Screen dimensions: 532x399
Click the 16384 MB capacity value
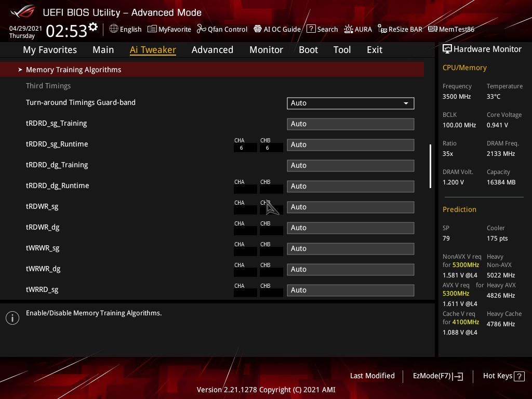pos(501,182)
